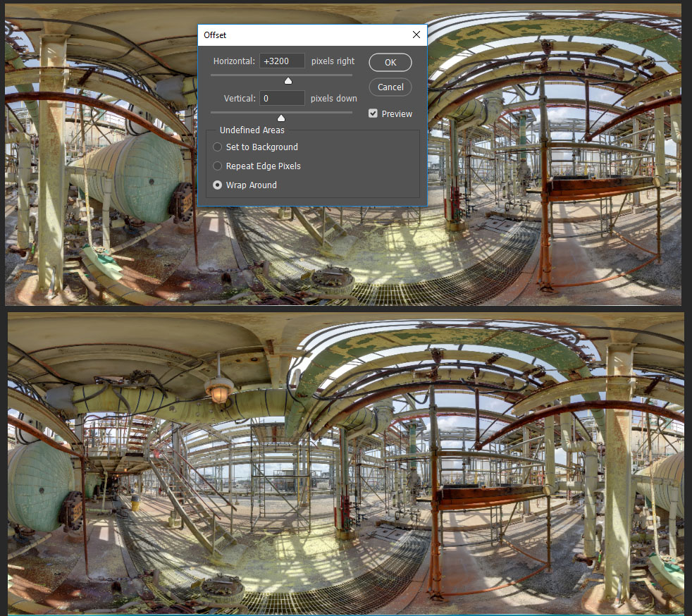Click the green tank in the lower panorama's left edge
692x616 pixels.
39,486
